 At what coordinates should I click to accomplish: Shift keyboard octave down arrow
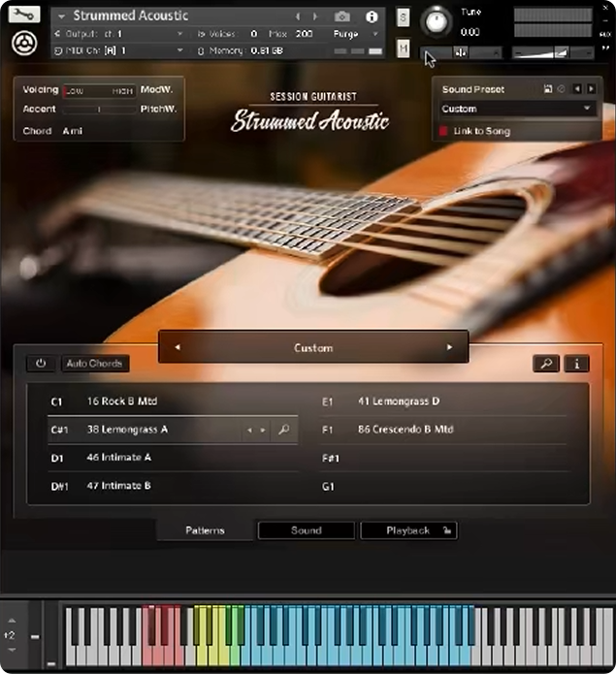(12, 650)
